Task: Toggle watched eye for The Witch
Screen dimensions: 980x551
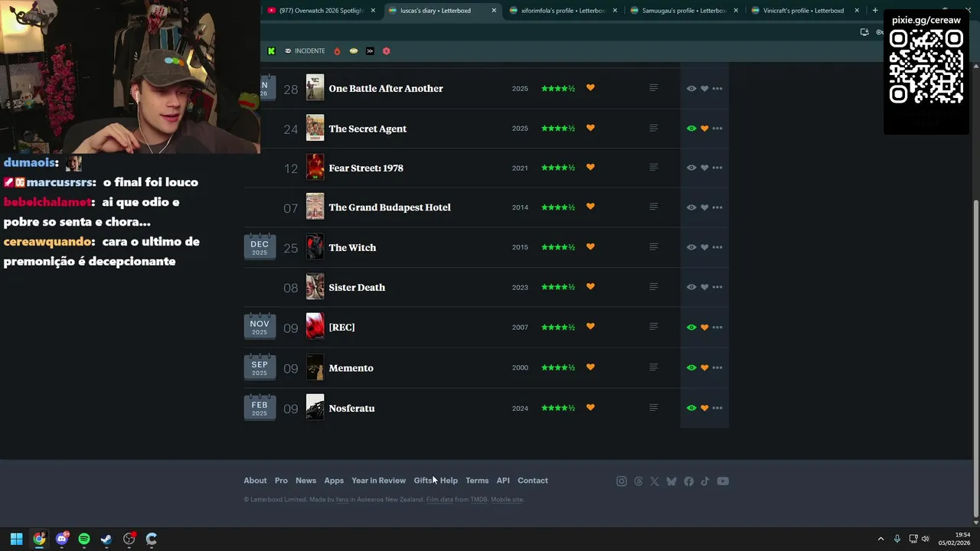Action: (x=691, y=247)
